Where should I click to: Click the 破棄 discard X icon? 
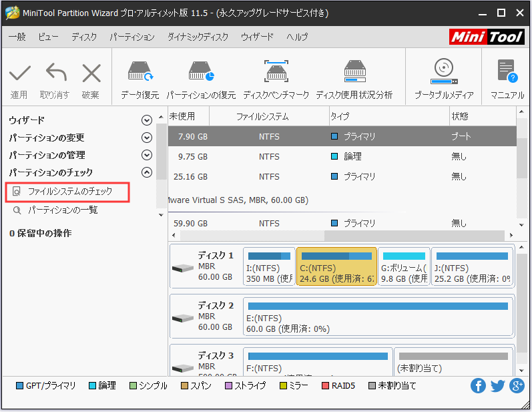click(91, 73)
